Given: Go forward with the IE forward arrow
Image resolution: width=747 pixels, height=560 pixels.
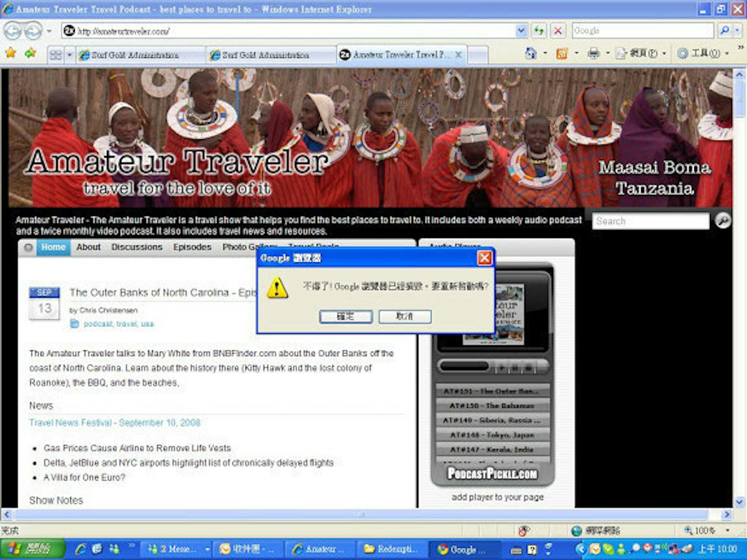Looking at the screenshot, I should 33,31.
